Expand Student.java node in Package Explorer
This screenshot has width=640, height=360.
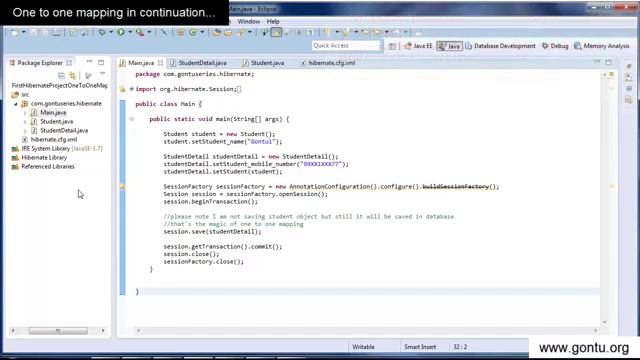[x=25, y=122]
